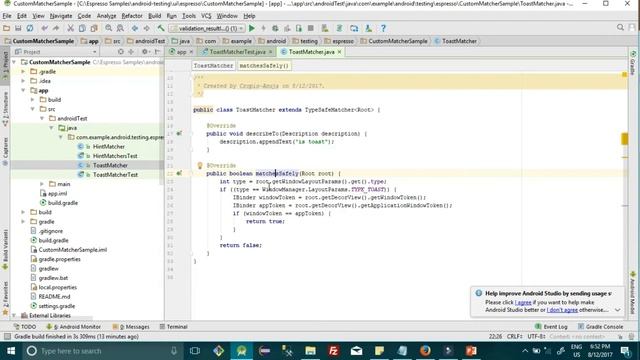Click the Stop square toolbar icon
This screenshot has width=640, height=360.
pos(311,28)
